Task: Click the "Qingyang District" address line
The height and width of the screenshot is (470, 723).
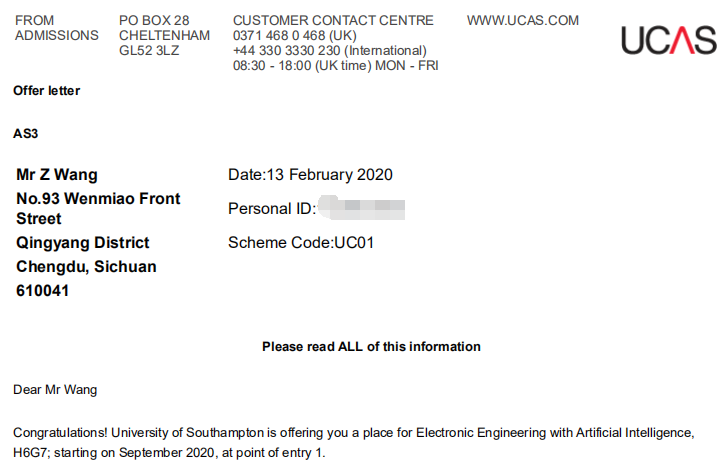Action: pyautogui.click(x=83, y=243)
